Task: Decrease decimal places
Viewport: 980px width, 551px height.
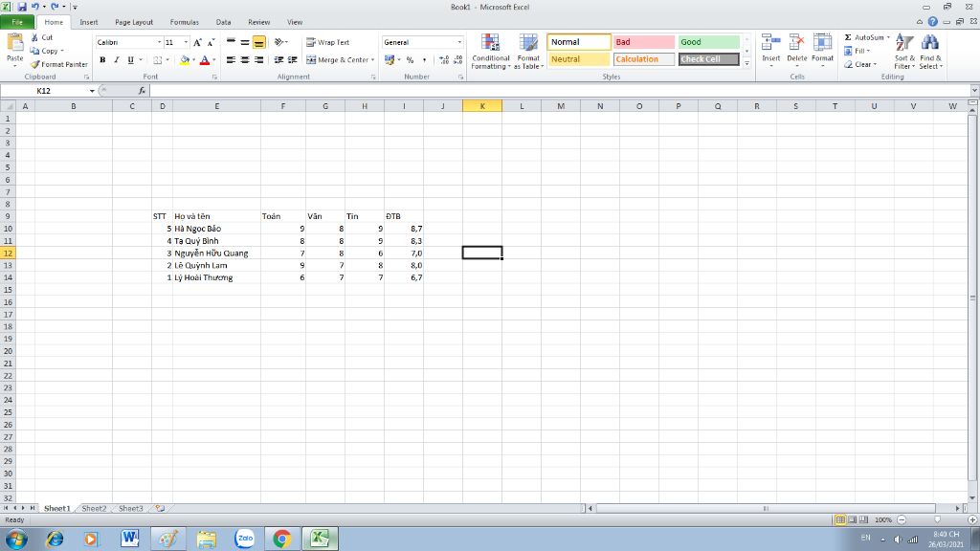Action: (x=458, y=60)
